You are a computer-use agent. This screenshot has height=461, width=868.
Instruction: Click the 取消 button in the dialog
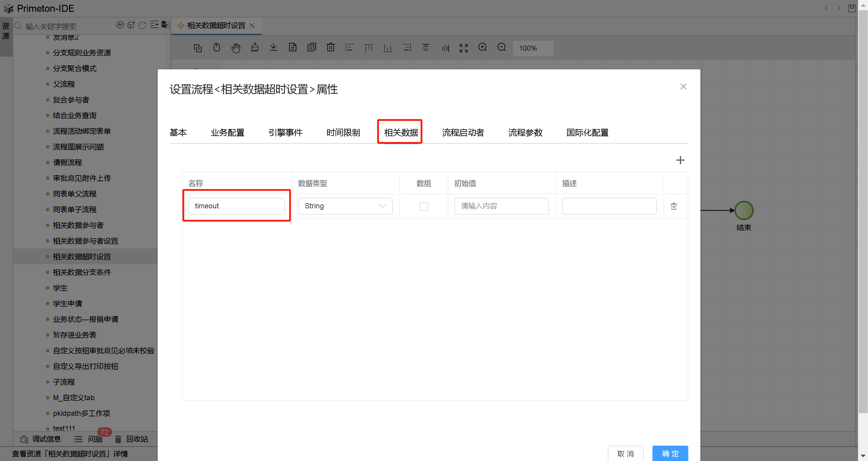point(625,453)
